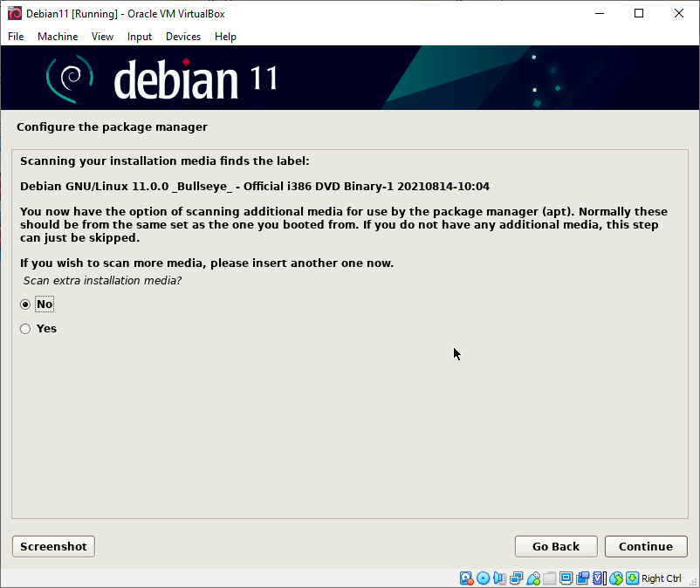Click the shared folders status icon
The width and height of the screenshot is (700, 588).
(x=550, y=578)
